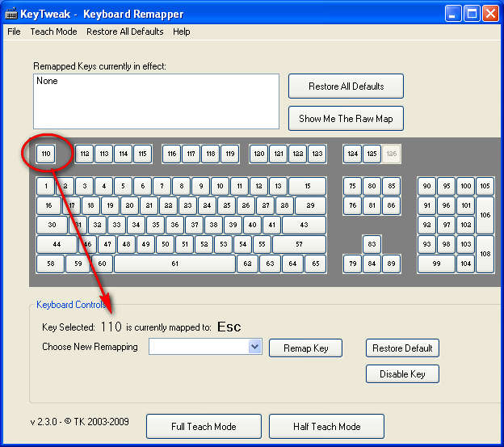Select keyboard key 65
This screenshot has height=447, width=504.
(315, 264)
